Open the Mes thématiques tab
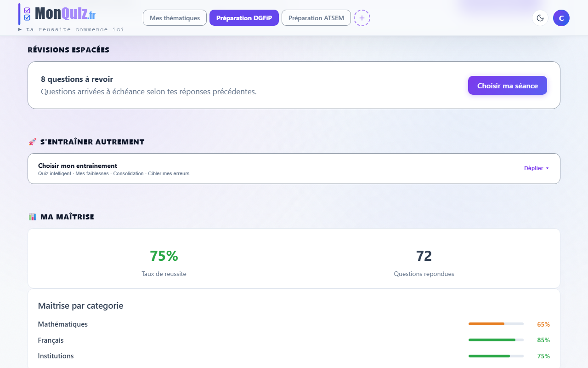Image resolution: width=588 pixels, height=368 pixels. tap(175, 18)
